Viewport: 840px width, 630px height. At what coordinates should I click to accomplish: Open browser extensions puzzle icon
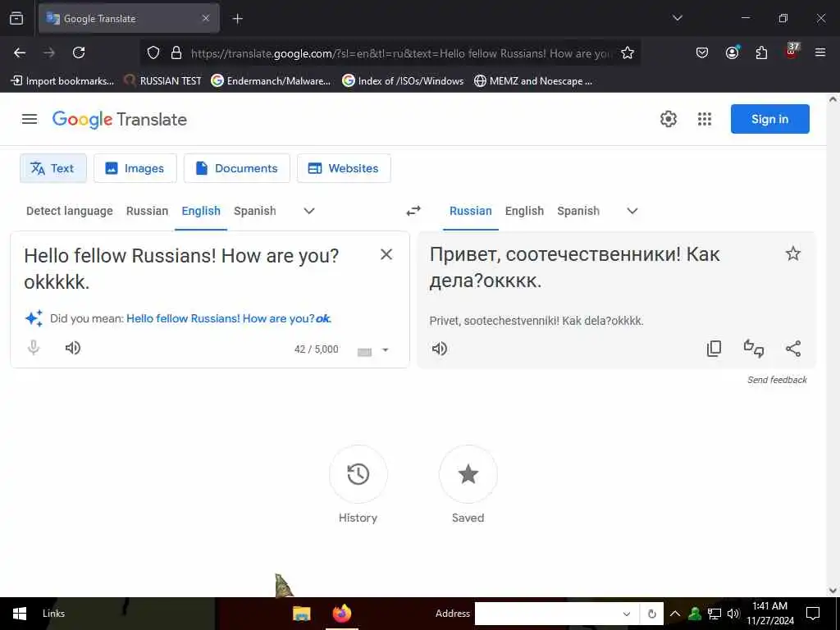761,52
